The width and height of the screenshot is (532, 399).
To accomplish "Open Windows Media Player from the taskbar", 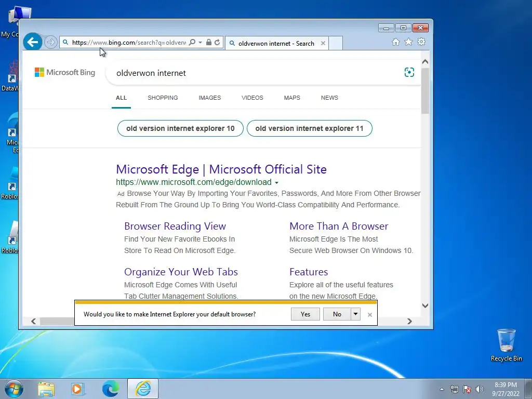I will (78, 389).
